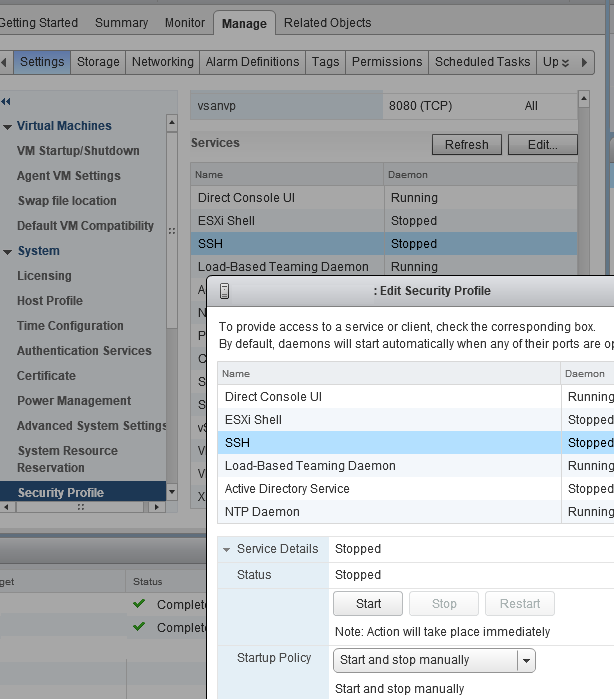Screen dimensions: 614x699
Task: Open the Alarm Definitions sub-tab
Action: point(252,62)
